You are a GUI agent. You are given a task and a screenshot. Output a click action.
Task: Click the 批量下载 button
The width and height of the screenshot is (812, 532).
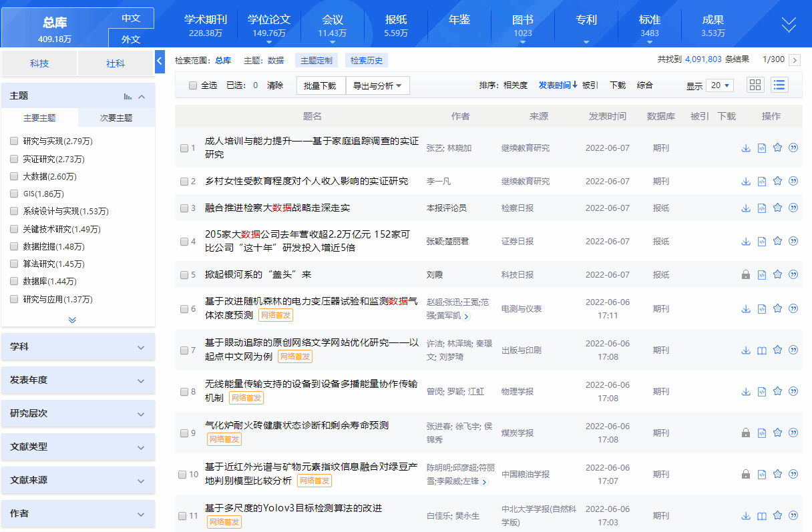(321, 85)
